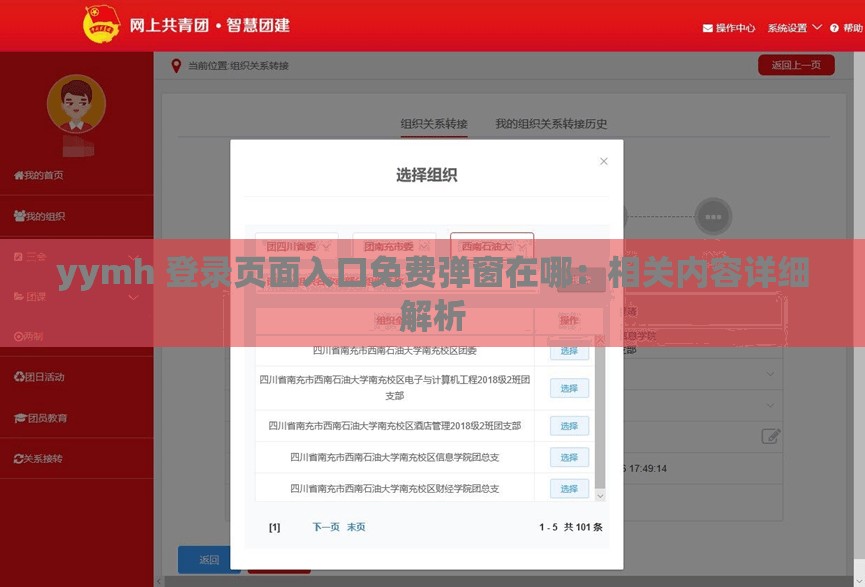The width and height of the screenshot is (865, 587).
Task: Click 返回上一页 button at top right
Action: pyautogui.click(x=796, y=64)
